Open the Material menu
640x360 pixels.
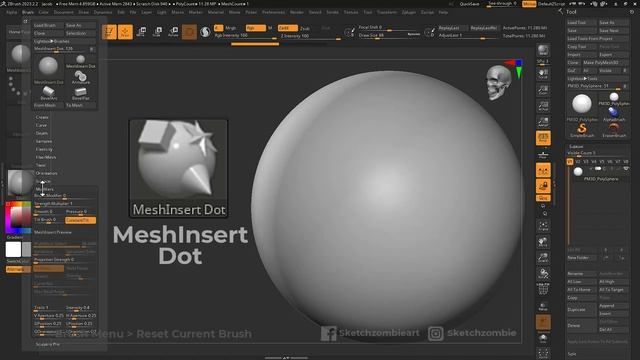click(216, 12)
